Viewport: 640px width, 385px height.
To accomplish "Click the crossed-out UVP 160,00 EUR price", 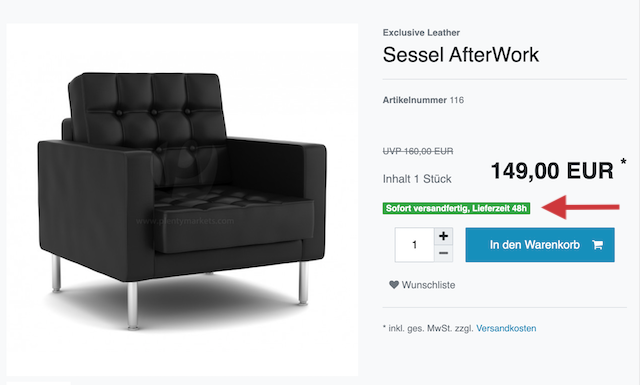I will coord(418,151).
